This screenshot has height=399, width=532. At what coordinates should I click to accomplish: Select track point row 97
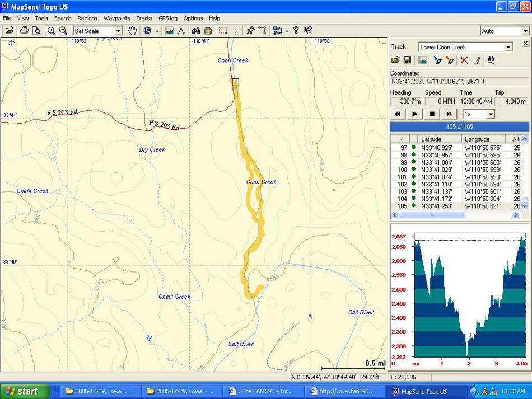pyautogui.click(x=456, y=148)
